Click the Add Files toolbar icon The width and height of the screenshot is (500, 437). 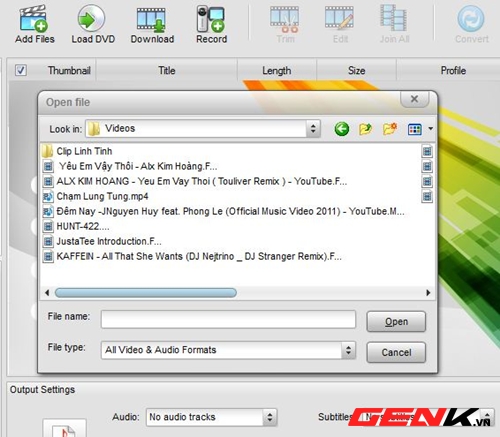[34, 24]
